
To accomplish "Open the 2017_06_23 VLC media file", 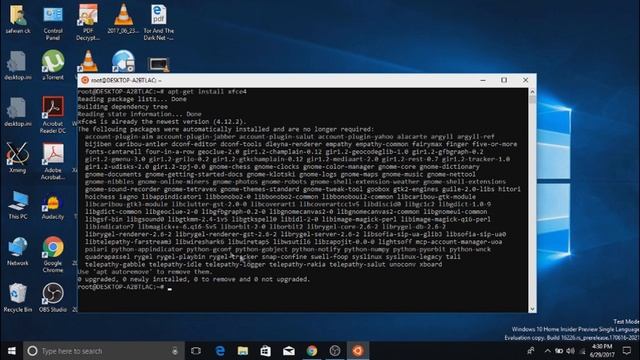I will (x=123, y=19).
